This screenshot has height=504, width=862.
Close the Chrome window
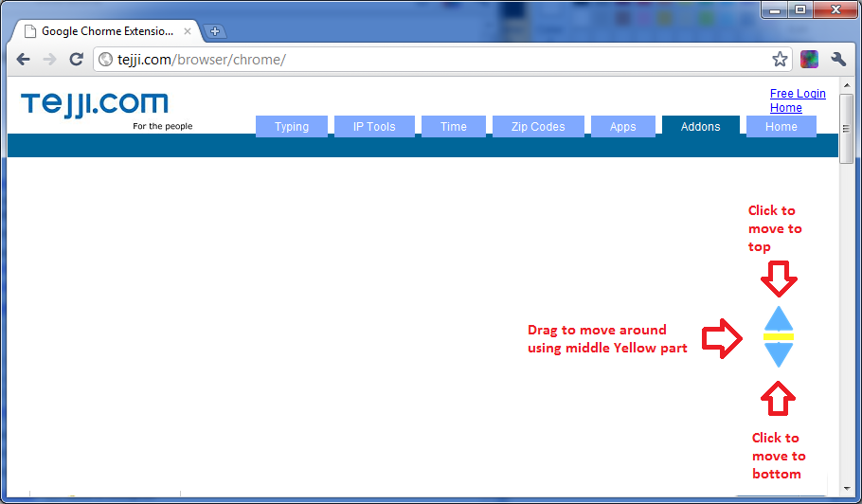coord(836,9)
